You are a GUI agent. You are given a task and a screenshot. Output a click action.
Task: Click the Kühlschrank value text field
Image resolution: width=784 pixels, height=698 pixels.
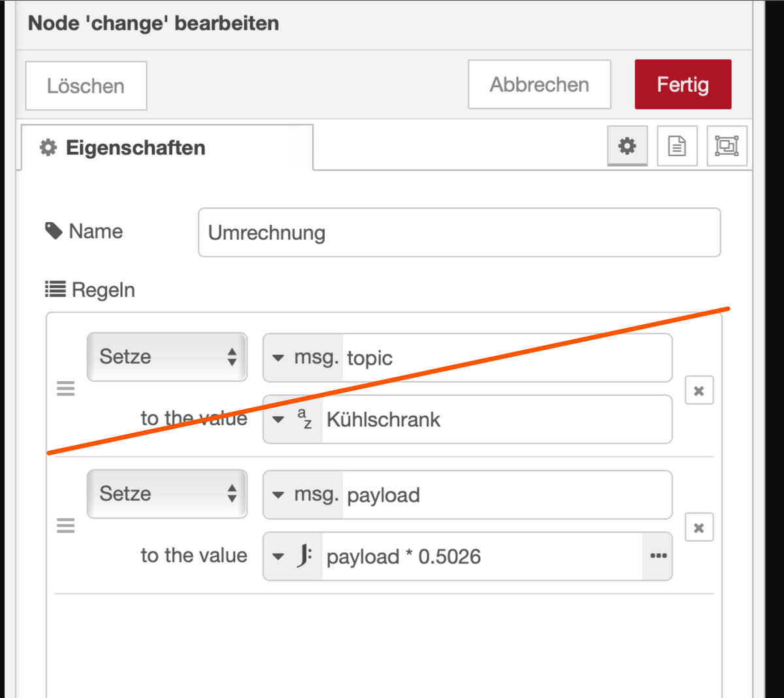pyautogui.click(x=495, y=419)
